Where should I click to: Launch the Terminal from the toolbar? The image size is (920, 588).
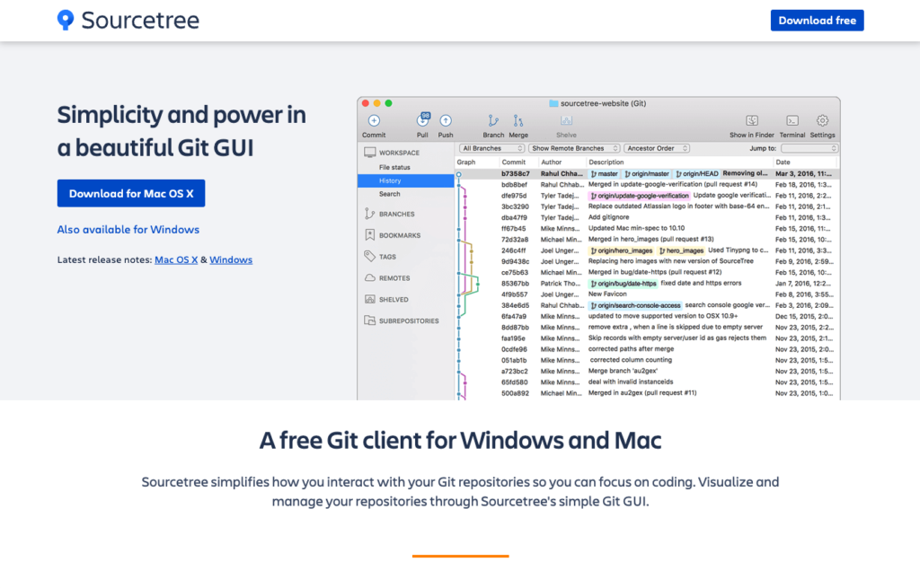(791, 120)
